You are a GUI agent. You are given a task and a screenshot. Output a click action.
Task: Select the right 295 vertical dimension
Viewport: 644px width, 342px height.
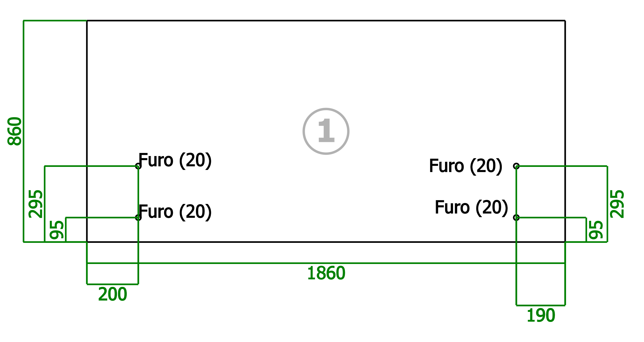click(x=617, y=204)
